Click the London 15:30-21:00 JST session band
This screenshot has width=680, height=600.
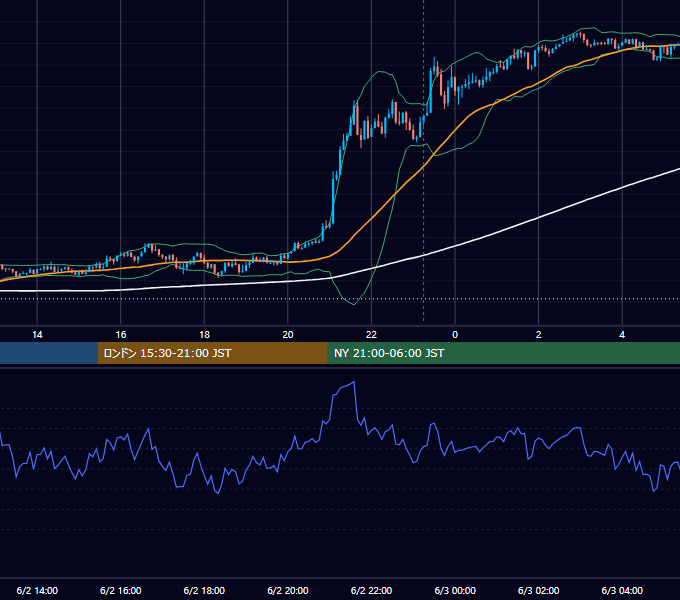tap(212, 353)
